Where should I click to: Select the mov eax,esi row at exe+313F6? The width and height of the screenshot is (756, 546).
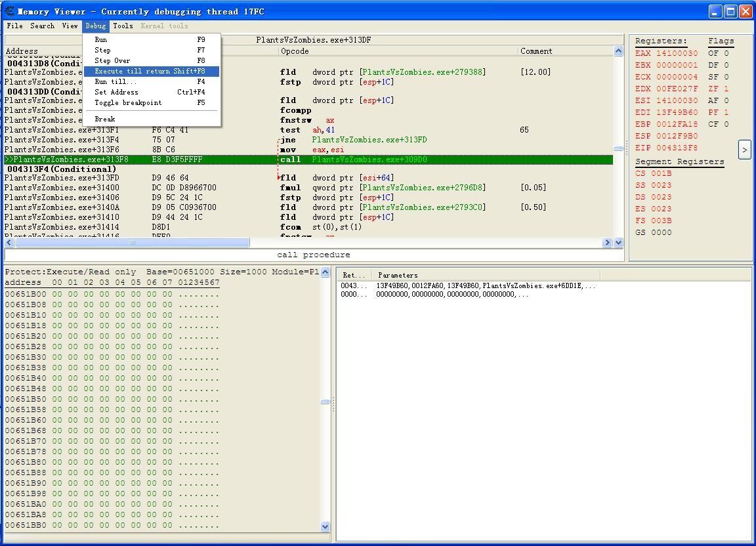308,150
